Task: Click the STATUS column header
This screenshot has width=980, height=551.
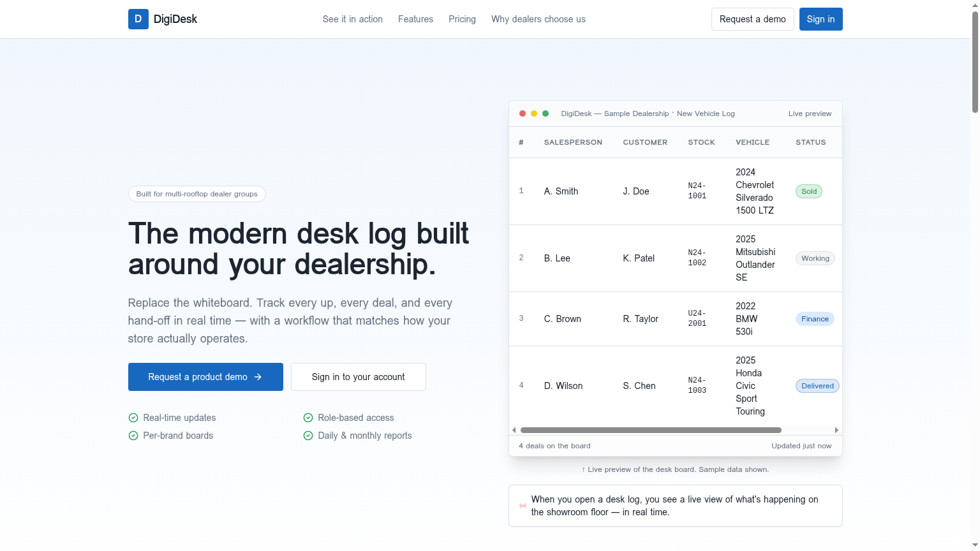Action: [810, 142]
